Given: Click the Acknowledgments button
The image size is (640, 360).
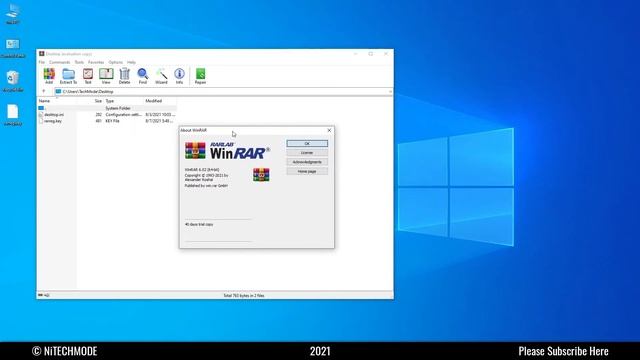Looking at the screenshot, I should 307,162.
